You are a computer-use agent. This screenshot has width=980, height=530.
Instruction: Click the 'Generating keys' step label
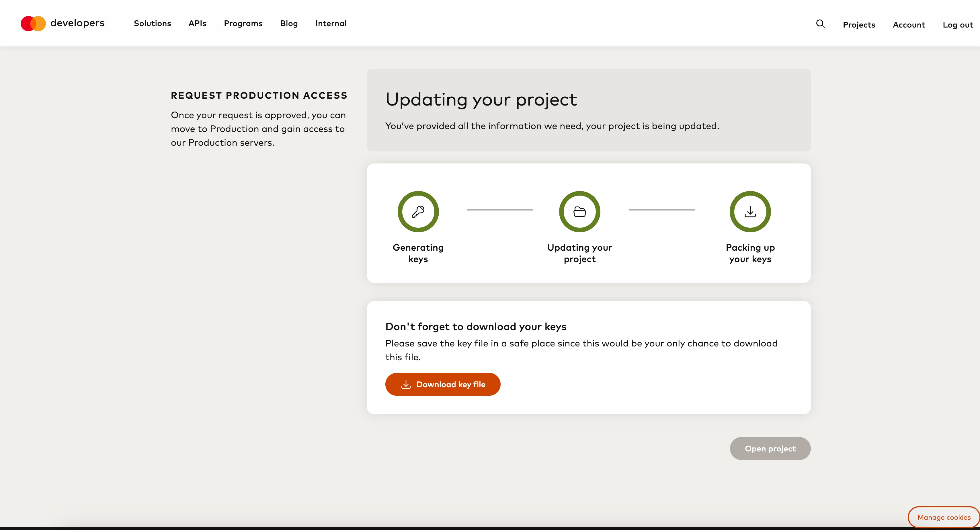pos(418,254)
